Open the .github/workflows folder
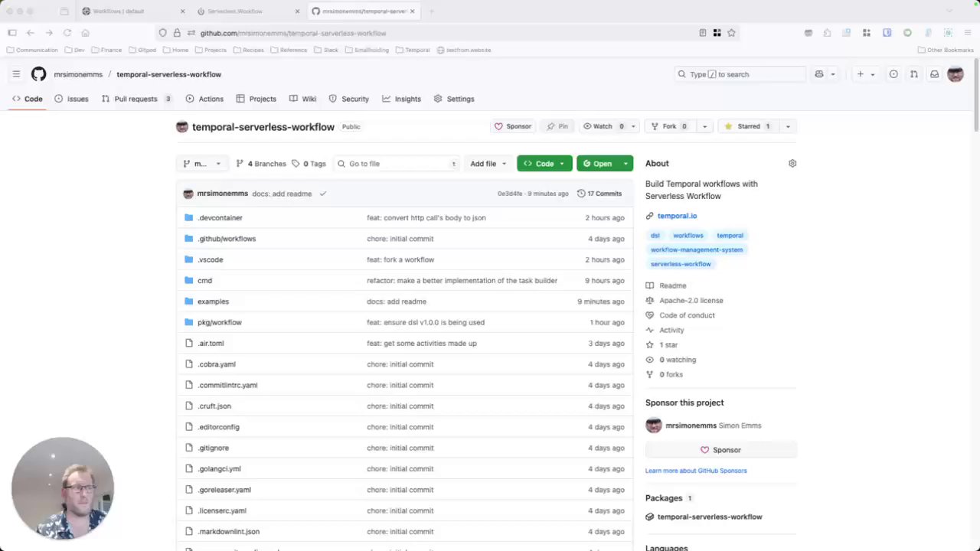Screen dimensions: 980x551 227,239
